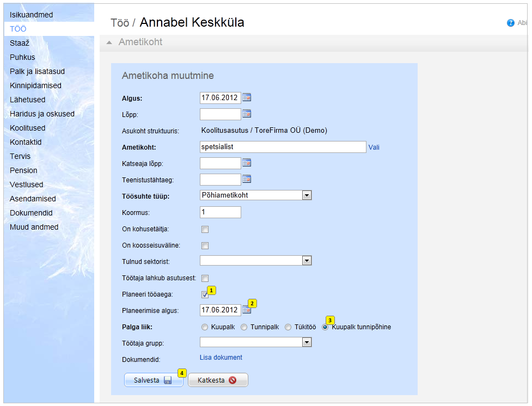Image resolution: width=532 pixels, height=406 pixels.
Task: Click the blue help question mark icon
Action: pos(510,23)
